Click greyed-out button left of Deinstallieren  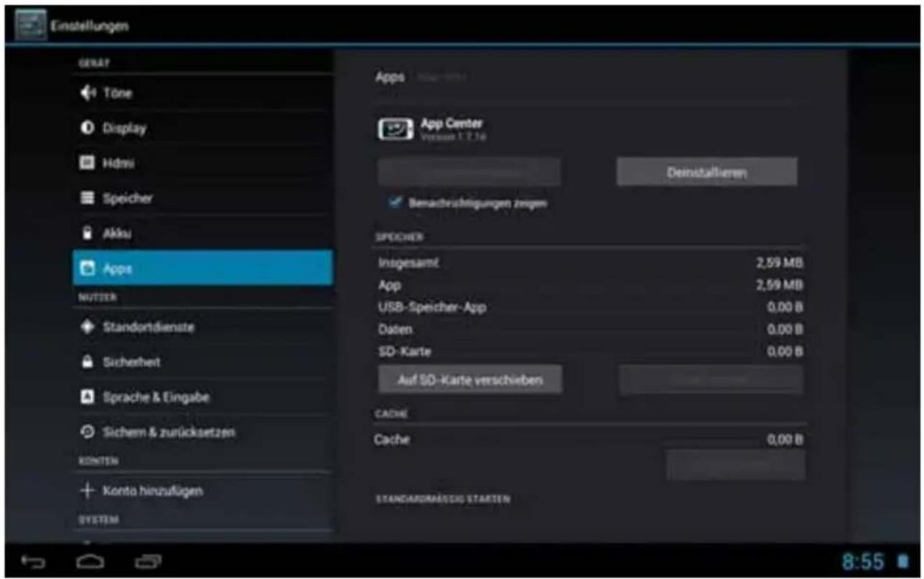click(x=470, y=172)
